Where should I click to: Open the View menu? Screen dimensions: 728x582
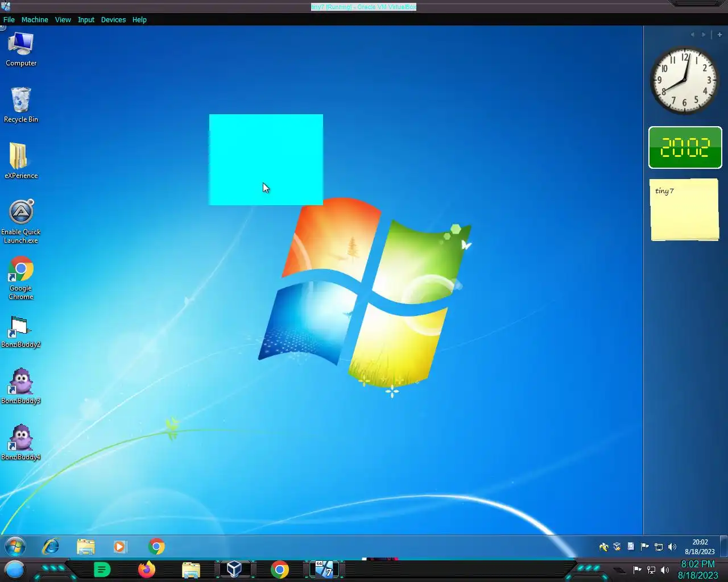click(x=63, y=19)
